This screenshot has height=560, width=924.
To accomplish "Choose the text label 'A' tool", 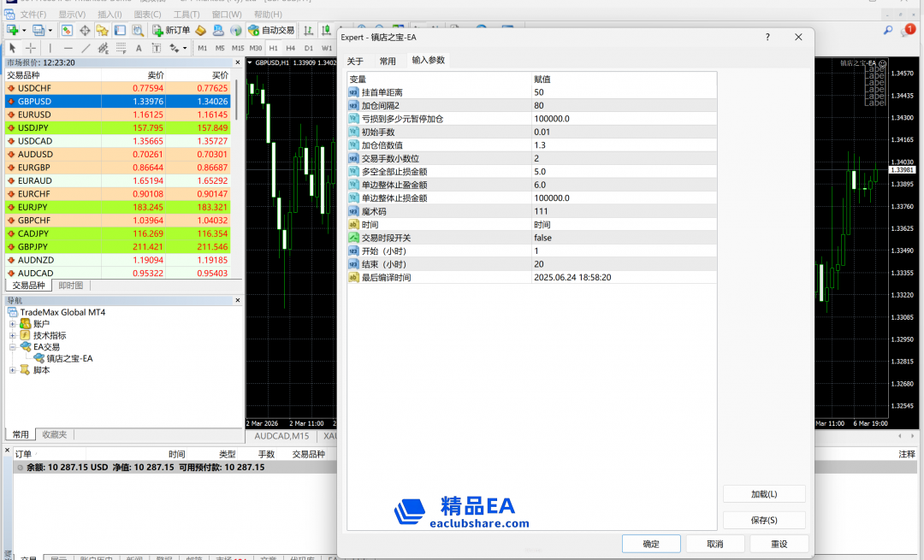I will tap(139, 48).
